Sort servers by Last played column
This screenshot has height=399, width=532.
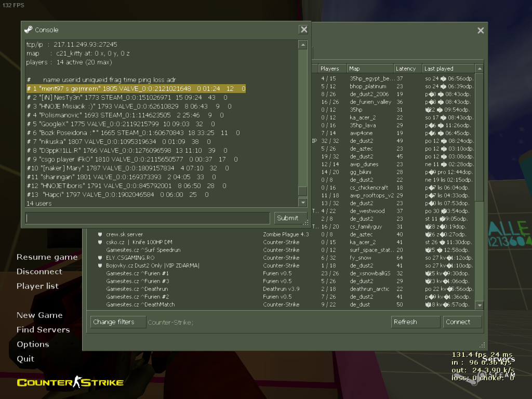(448, 69)
